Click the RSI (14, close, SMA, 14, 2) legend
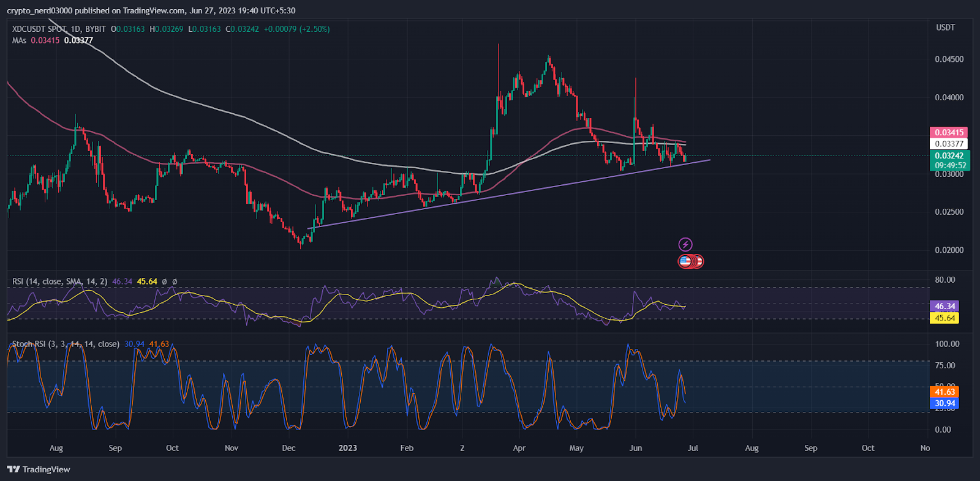Screen dimensions: 980x481 (x=60, y=282)
